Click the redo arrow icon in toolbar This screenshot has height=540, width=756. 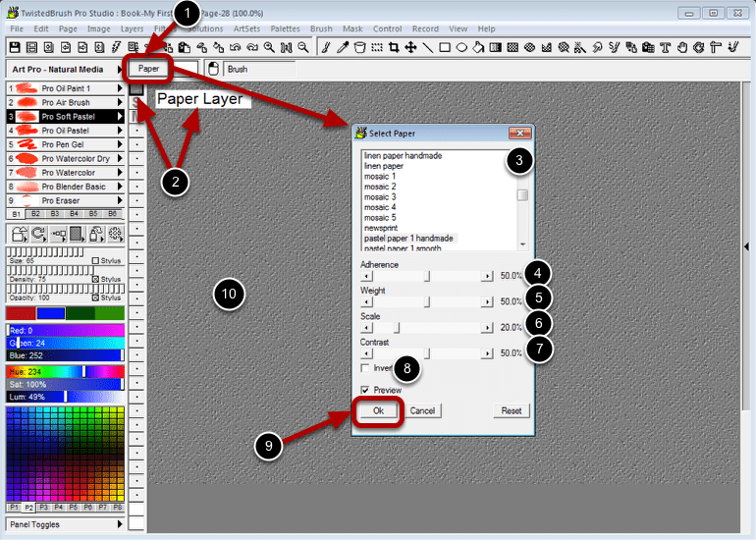coord(252,47)
